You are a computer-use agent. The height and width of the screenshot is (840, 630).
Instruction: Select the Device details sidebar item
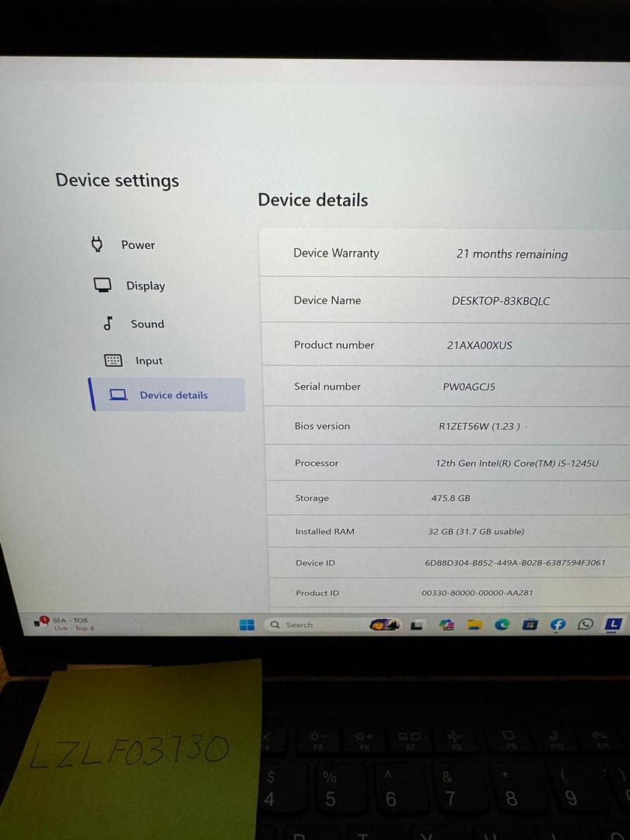tap(166, 395)
